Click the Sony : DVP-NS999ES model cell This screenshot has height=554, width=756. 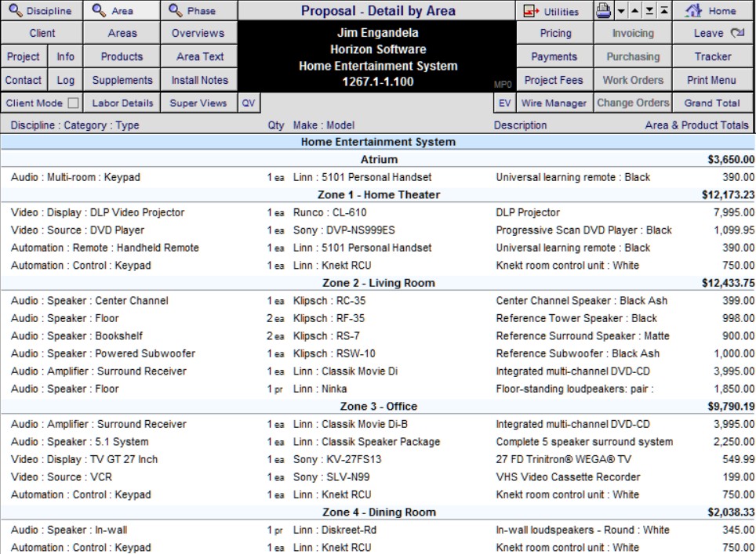(x=343, y=230)
